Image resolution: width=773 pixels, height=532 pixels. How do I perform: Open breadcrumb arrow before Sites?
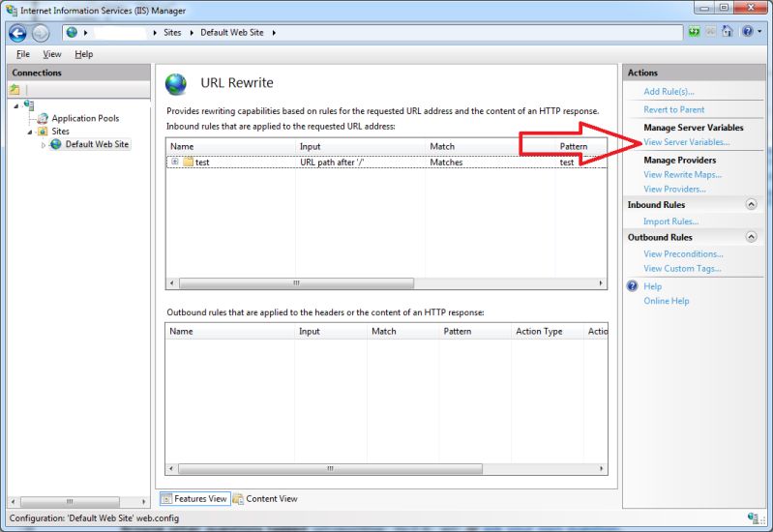tap(155, 33)
